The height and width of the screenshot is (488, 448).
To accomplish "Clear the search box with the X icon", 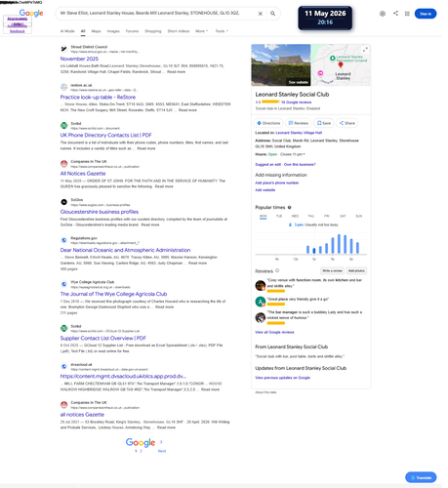I will tap(261, 14).
